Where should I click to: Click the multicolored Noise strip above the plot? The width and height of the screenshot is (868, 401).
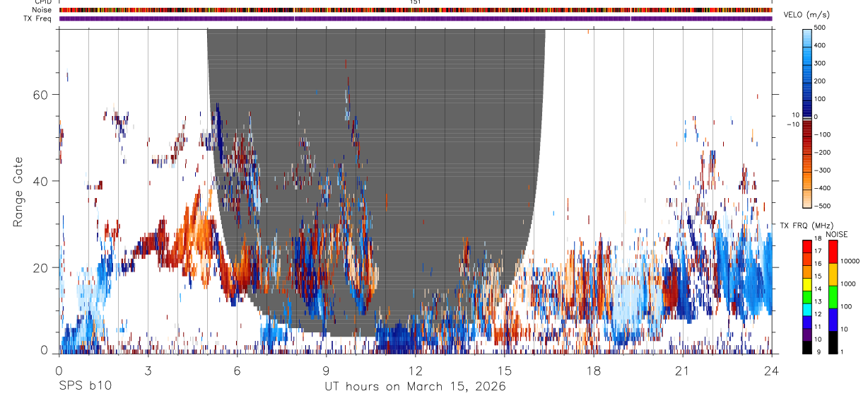416,10
